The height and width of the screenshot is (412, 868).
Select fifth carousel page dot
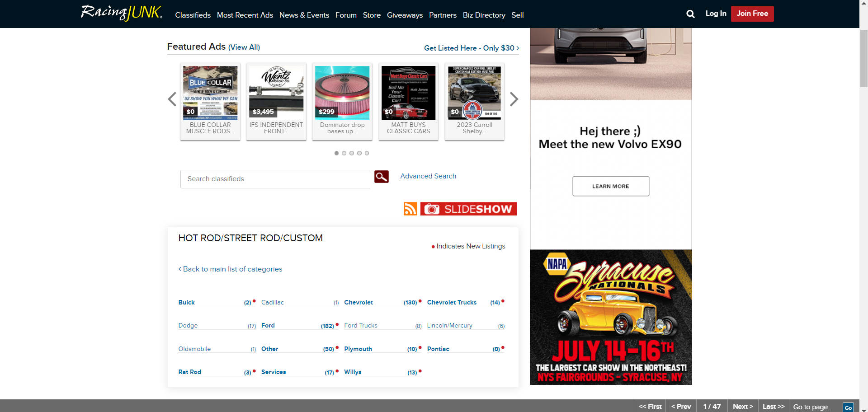point(367,153)
